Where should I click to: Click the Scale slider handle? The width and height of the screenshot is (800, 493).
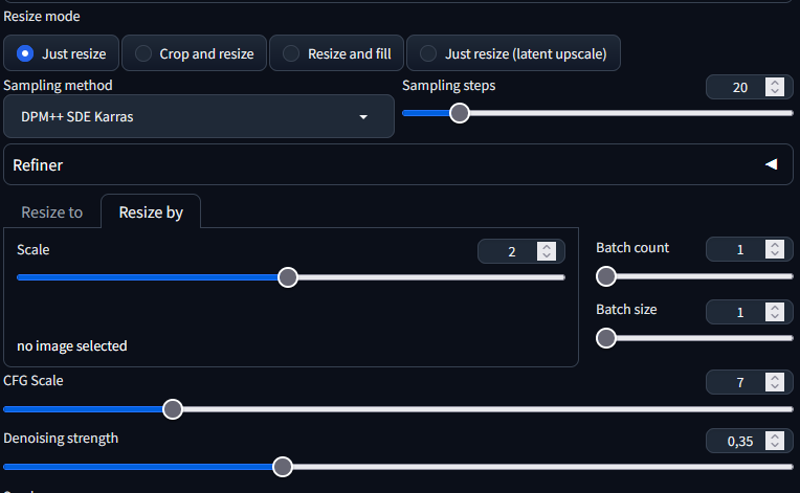288,277
